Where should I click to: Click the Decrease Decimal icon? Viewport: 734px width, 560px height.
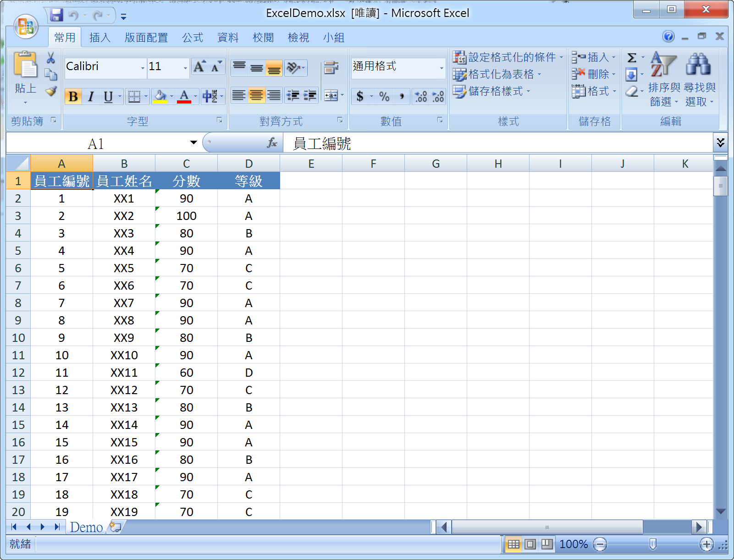[x=438, y=96]
